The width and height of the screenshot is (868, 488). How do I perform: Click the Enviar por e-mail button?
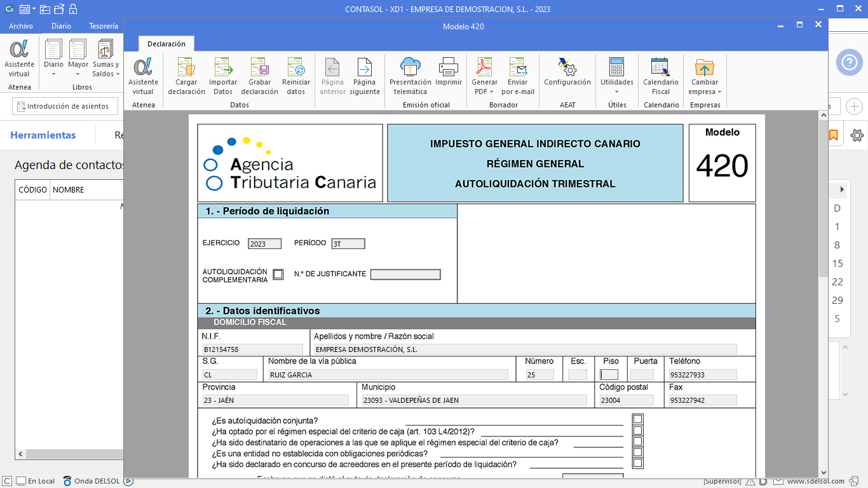[x=518, y=76]
